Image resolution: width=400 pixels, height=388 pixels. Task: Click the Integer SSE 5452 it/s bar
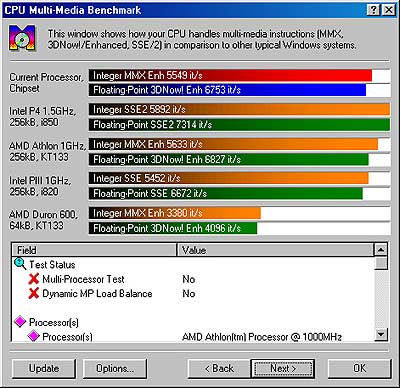pyautogui.click(x=229, y=178)
